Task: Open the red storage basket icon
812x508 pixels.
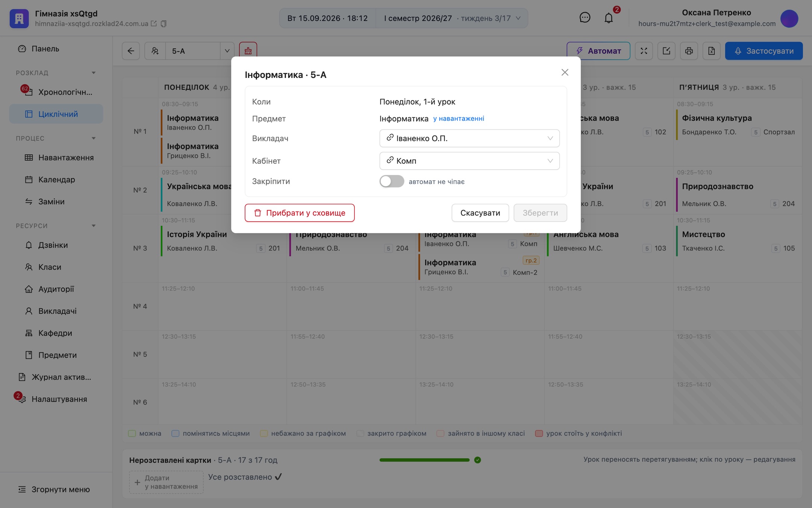Action: pos(248,51)
